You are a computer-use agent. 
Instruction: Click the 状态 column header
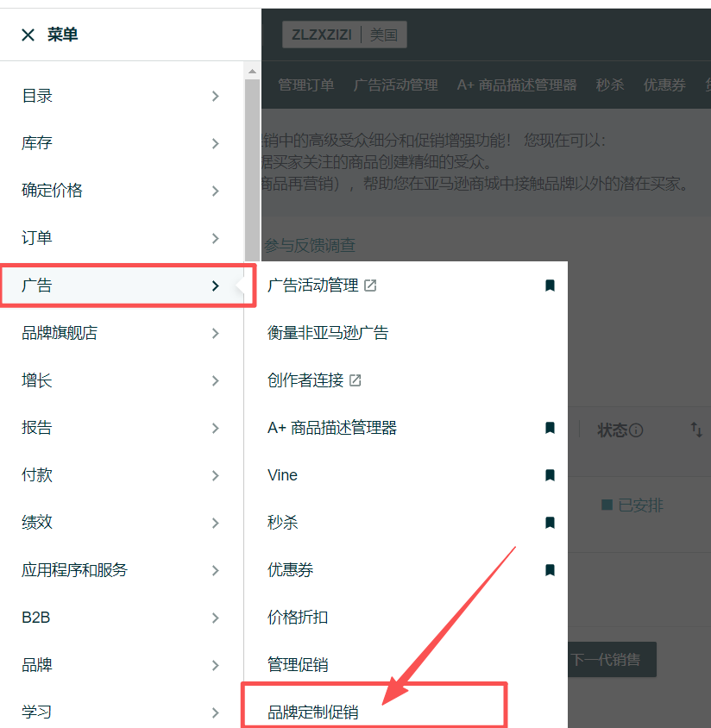click(x=612, y=430)
